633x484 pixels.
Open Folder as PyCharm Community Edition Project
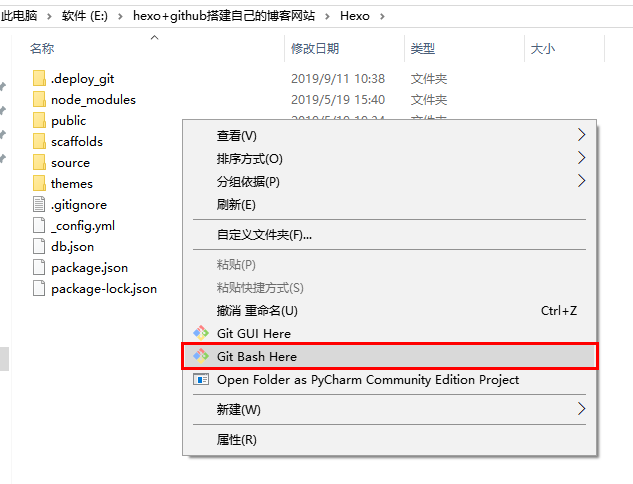pyautogui.click(x=390, y=379)
